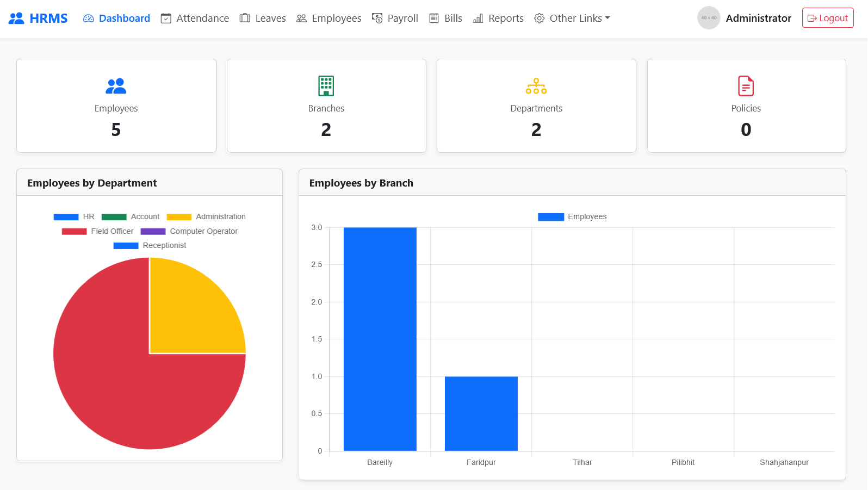Toggle Employees legend in branch chart
The image size is (868, 490).
(572, 216)
